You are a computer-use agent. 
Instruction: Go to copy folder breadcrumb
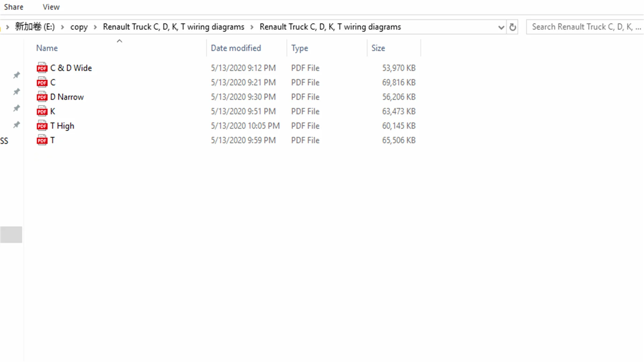pyautogui.click(x=79, y=27)
